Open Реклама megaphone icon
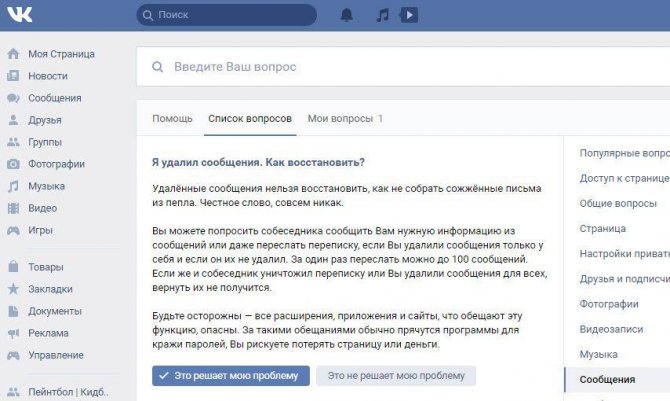 13,333
